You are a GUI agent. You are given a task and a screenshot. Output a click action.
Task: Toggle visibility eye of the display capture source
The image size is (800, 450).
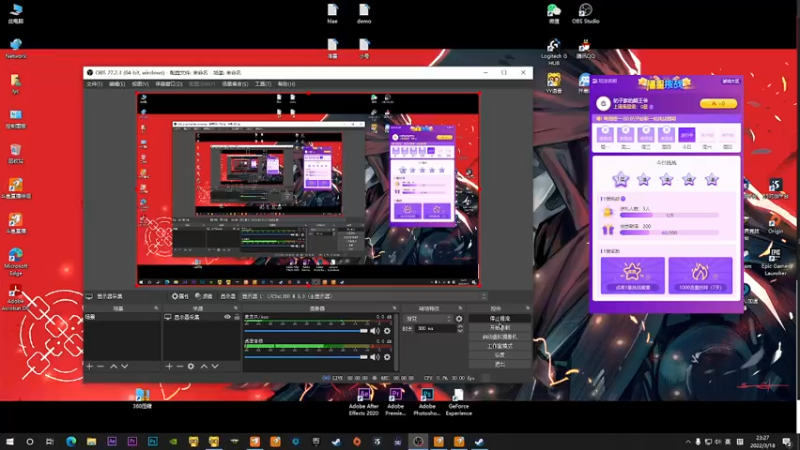[228, 317]
